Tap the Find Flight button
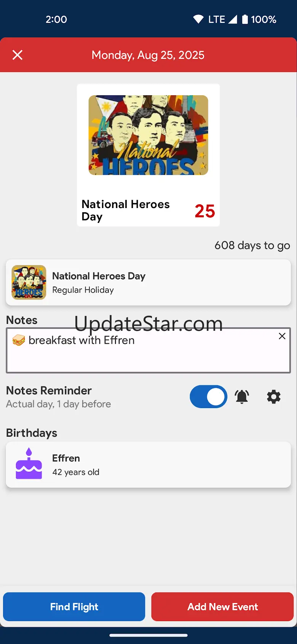This screenshot has height=644, width=297. coord(74,607)
